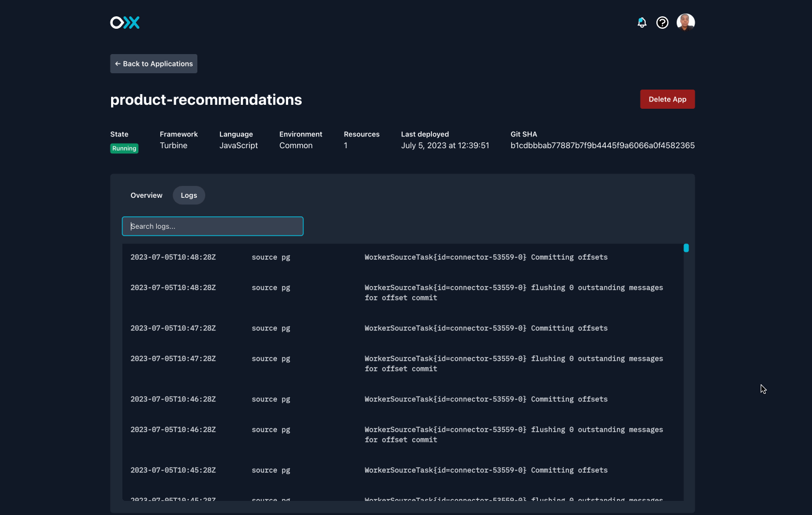Click the Running state badge
The height and width of the screenshot is (515, 812).
(x=124, y=148)
